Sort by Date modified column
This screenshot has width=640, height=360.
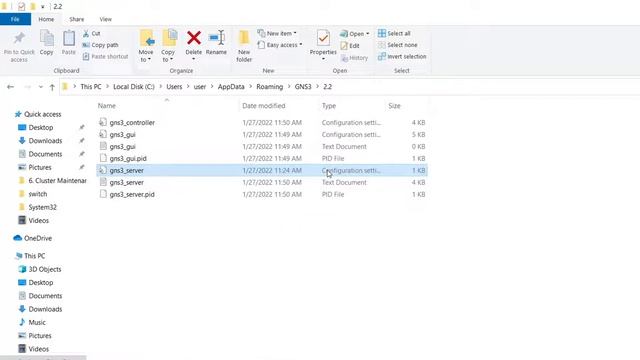(x=264, y=106)
